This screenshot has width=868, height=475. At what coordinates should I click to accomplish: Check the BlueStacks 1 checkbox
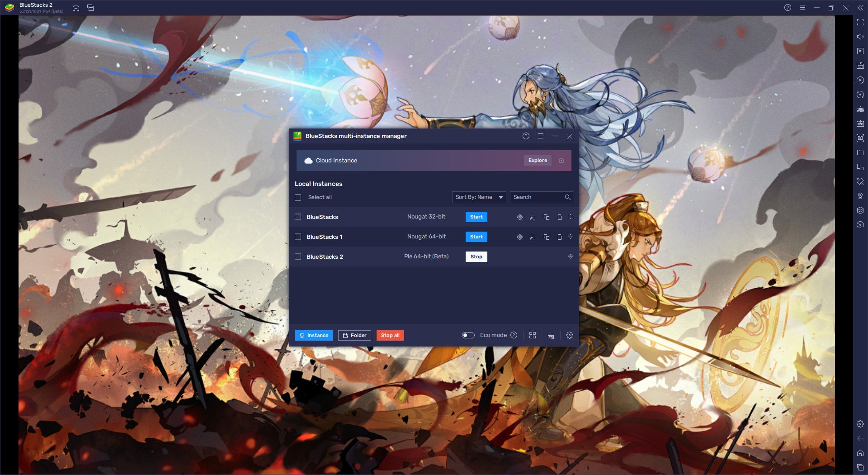[298, 237]
